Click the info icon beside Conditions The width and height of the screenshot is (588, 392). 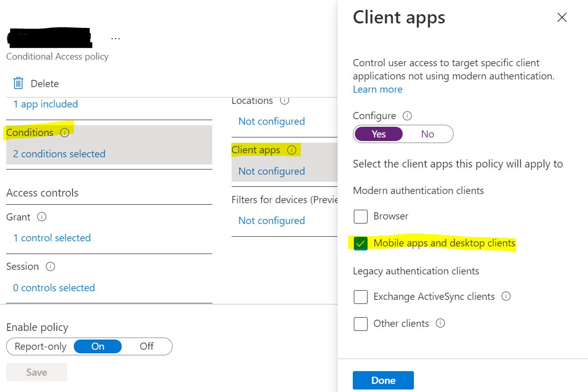[x=65, y=132]
